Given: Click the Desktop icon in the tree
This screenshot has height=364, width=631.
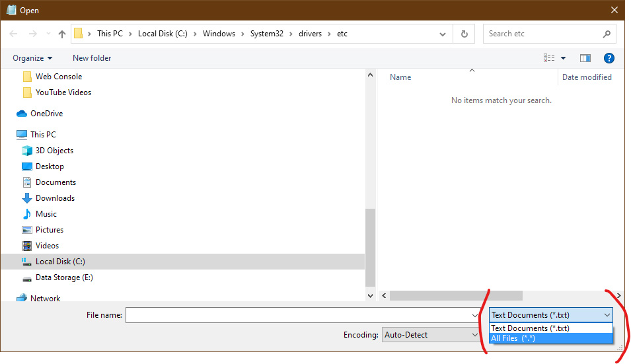Looking at the screenshot, I should [27, 166].
